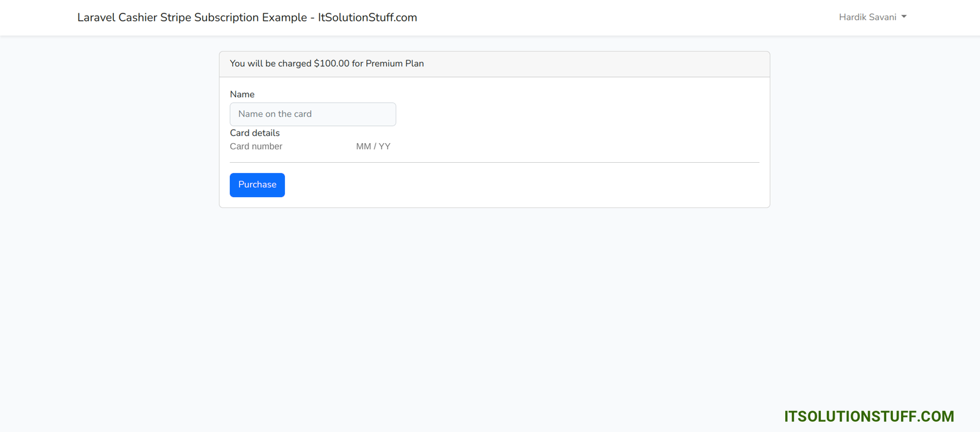Click the word 'Stripe' in the navbar title

(x=176, y=18)
